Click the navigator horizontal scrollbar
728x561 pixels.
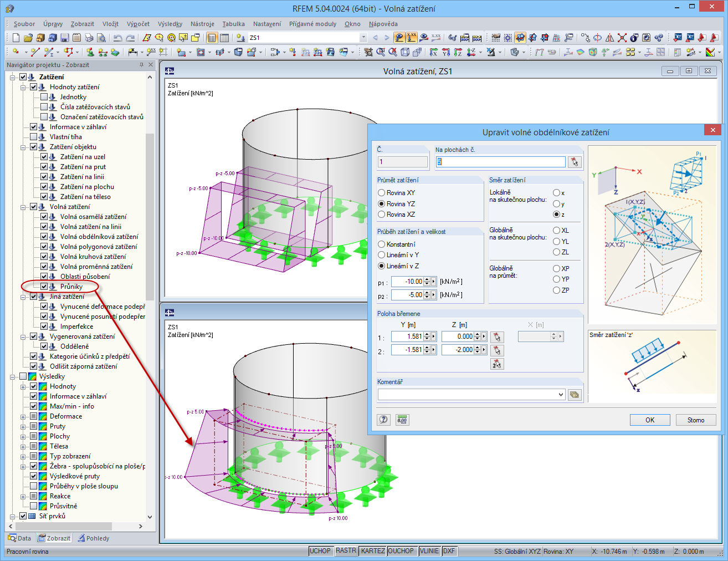(x=64, y=526)
